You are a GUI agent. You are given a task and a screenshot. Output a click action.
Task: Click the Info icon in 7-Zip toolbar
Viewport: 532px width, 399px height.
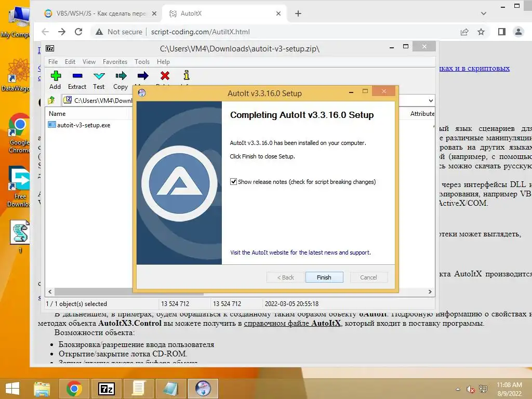187,75
